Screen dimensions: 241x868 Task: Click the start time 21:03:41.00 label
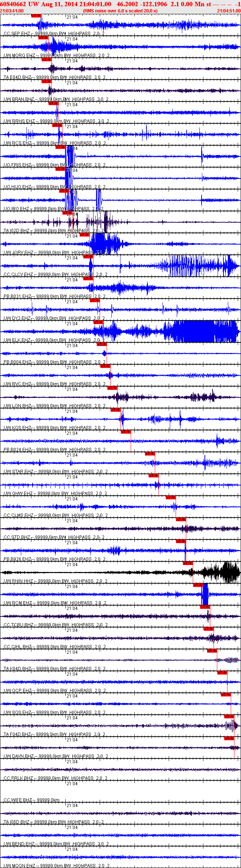point(12,11)
